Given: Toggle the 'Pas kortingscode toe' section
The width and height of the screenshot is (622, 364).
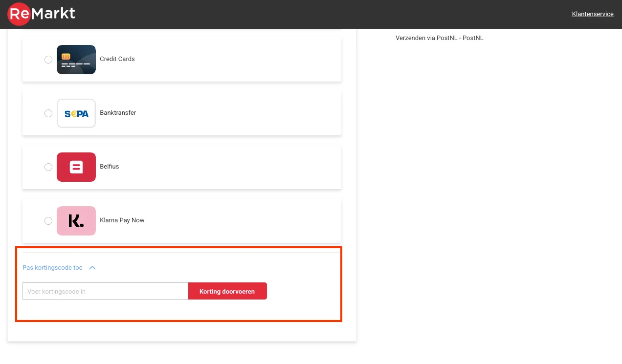Looking at the screenshot, I should [x=52, y=268].
